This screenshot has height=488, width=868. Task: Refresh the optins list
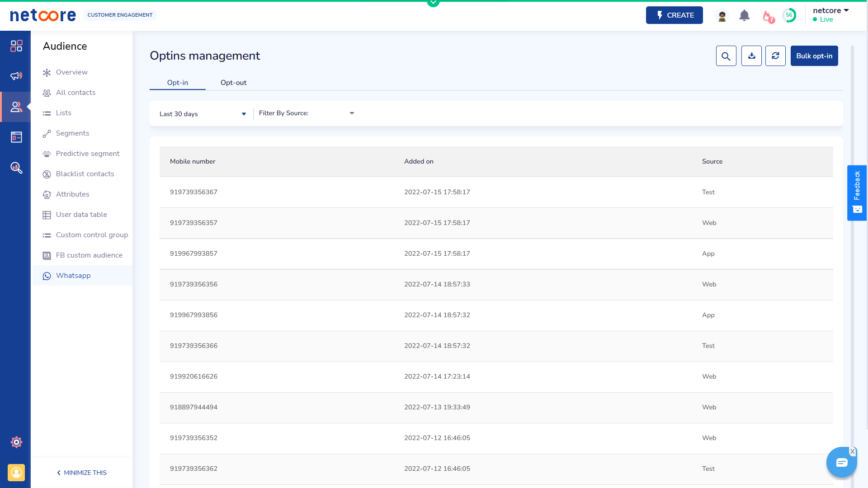coord(775,56)
